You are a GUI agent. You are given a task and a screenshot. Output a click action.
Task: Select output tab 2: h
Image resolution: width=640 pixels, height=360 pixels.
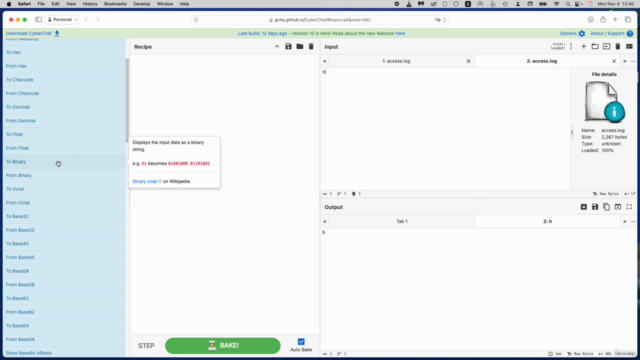tap(547, 221)
